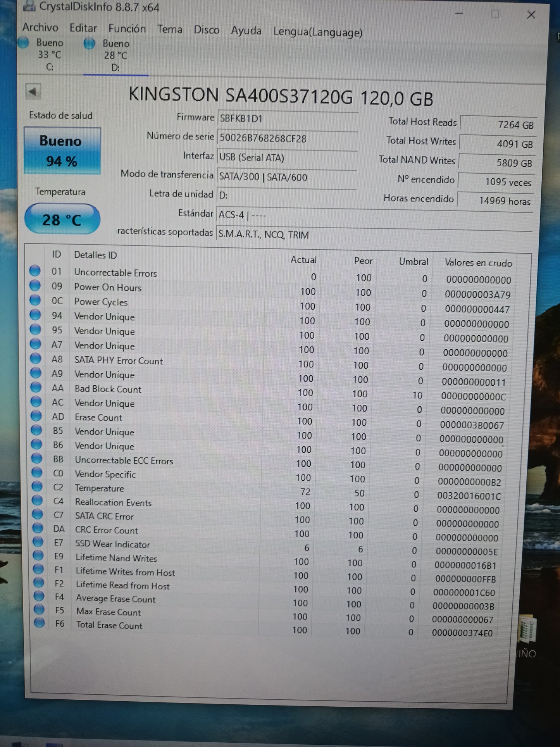Click the Firmware field SBFKB1D1

(x=288, y=119)
